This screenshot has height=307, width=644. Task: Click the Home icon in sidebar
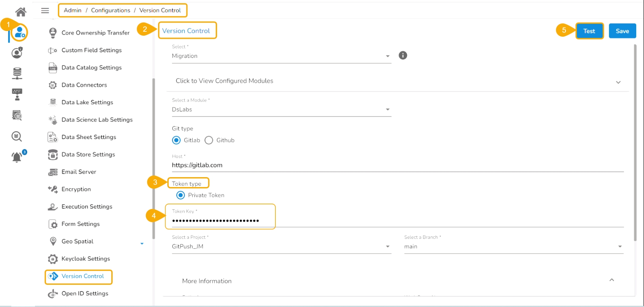tap(21, 12)
